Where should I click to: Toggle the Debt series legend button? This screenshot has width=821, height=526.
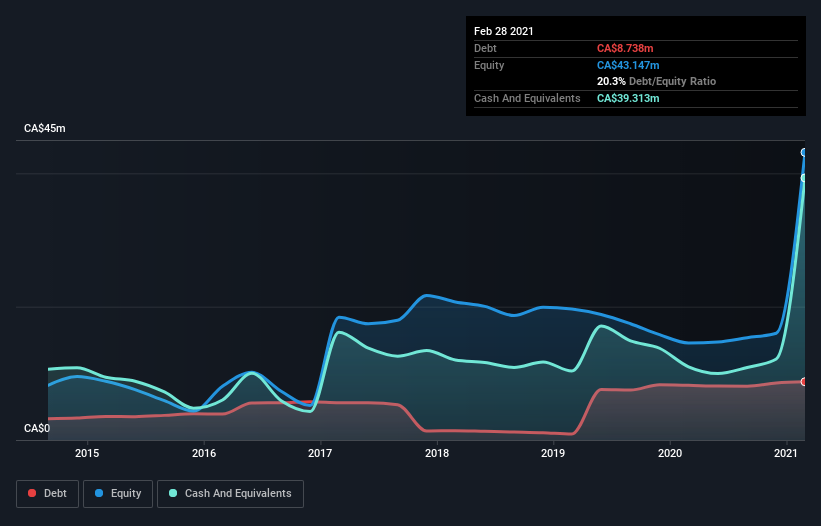coord(47,494)
